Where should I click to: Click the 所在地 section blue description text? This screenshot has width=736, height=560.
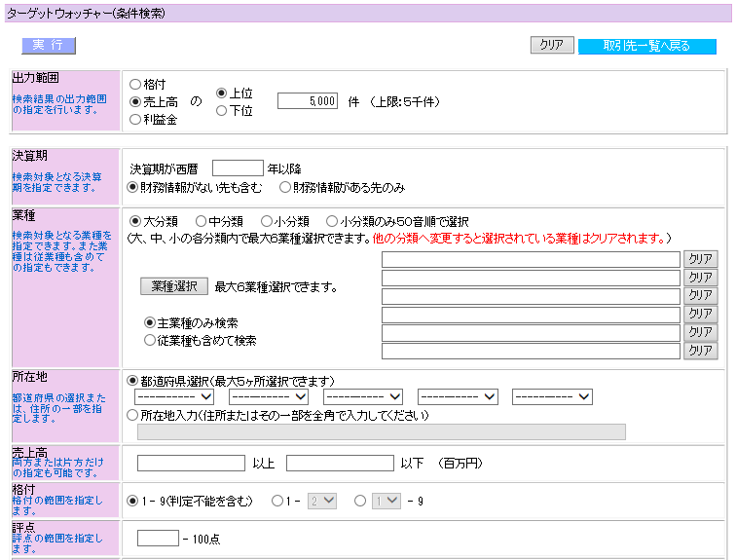click(x=58, y=408)
